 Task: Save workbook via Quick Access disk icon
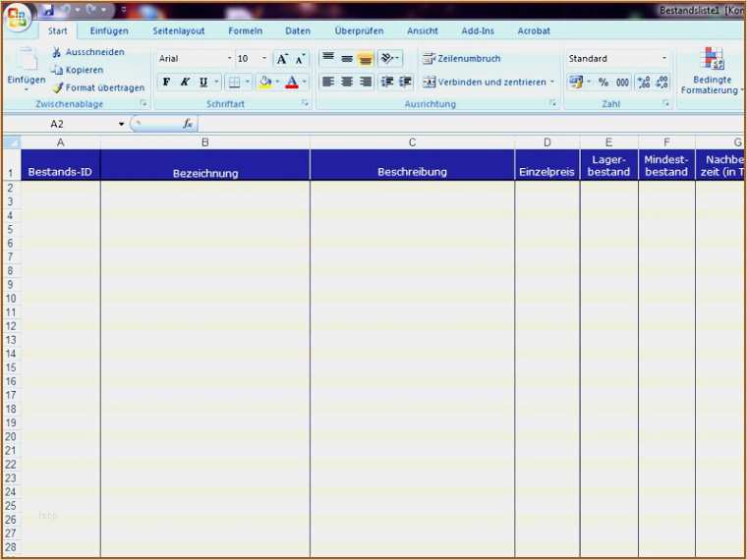click(47, 10)
